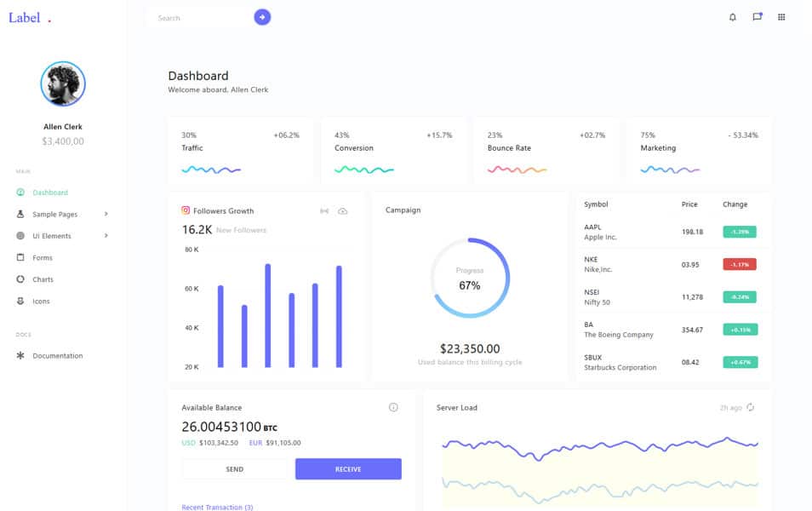Image resolution: width=812 pixels, height=511 pixels.
Task: Open the apps grid icon in the header
Action: (x=782, y=17)
